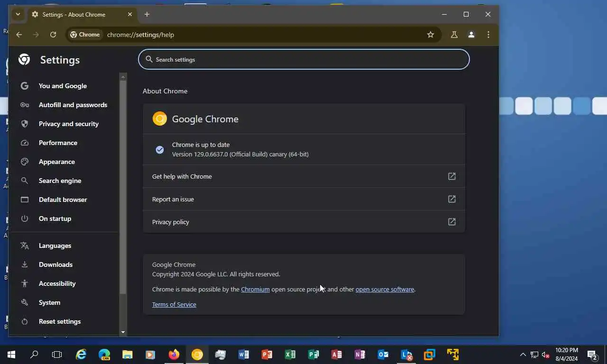Open Autofill and passwords section

click(73, 105)
